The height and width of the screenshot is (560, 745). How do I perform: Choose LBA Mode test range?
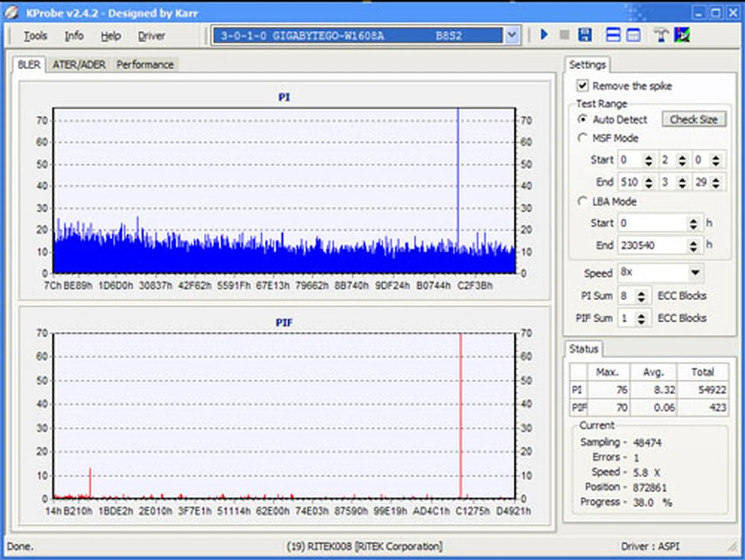(x=582, y=201)
